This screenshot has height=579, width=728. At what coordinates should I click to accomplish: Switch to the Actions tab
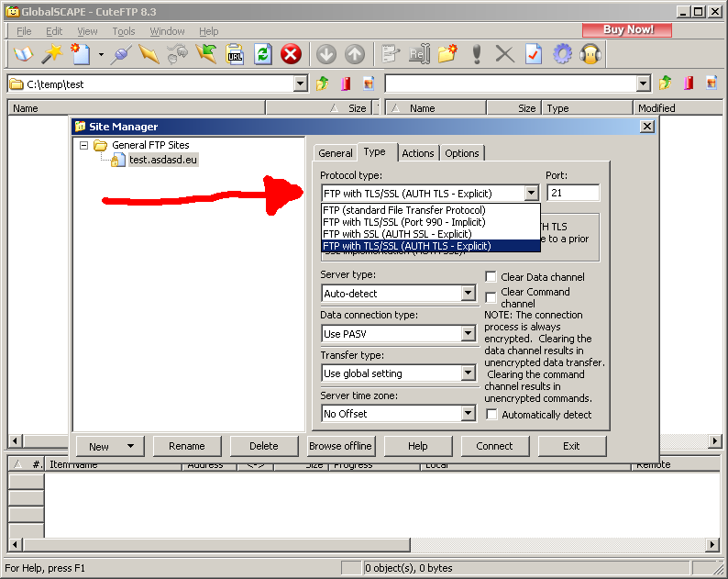tap(418, 153)
